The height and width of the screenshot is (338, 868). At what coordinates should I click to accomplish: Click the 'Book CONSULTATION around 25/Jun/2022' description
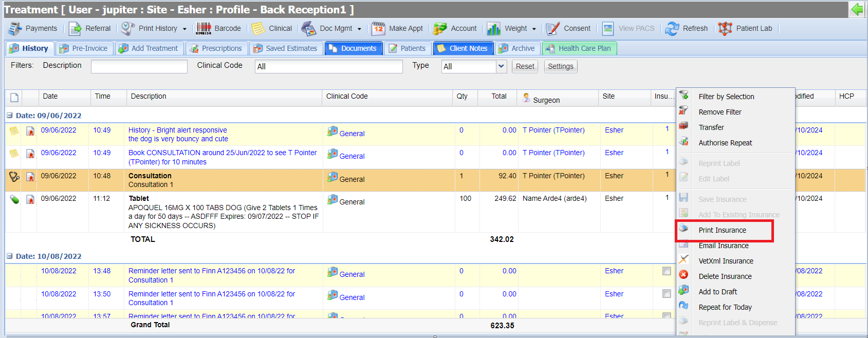click(223, 157)
